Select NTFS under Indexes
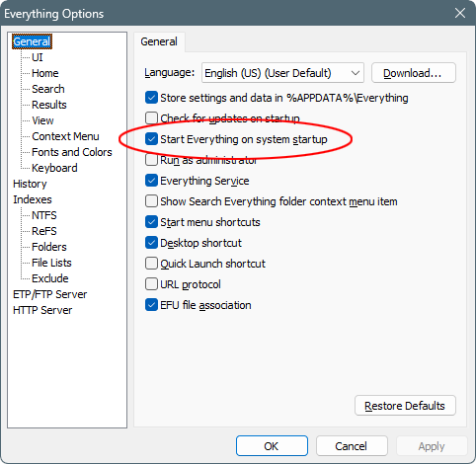476x464 pixels. tap(44, 215)
